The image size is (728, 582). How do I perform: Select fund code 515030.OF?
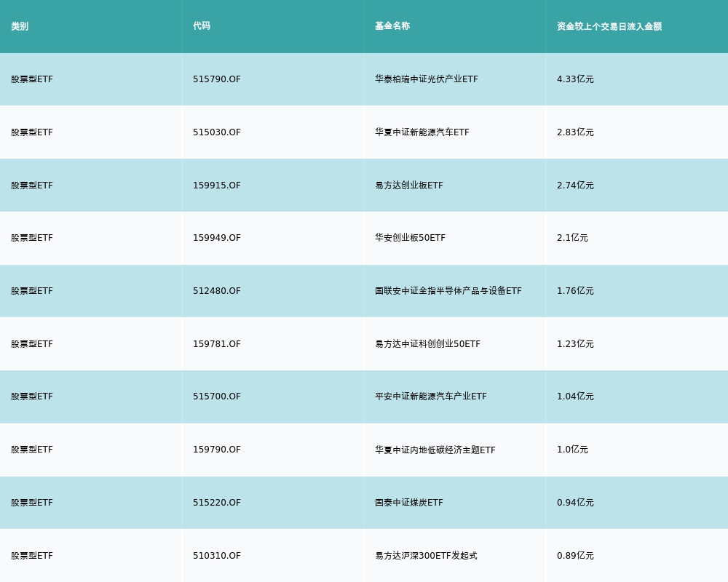pyautogui.click(x=217, y=132)
